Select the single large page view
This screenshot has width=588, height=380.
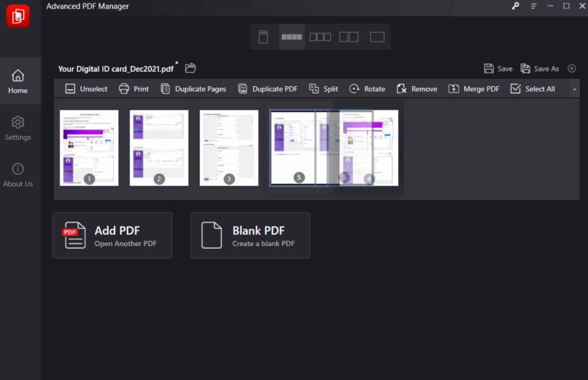377,37
